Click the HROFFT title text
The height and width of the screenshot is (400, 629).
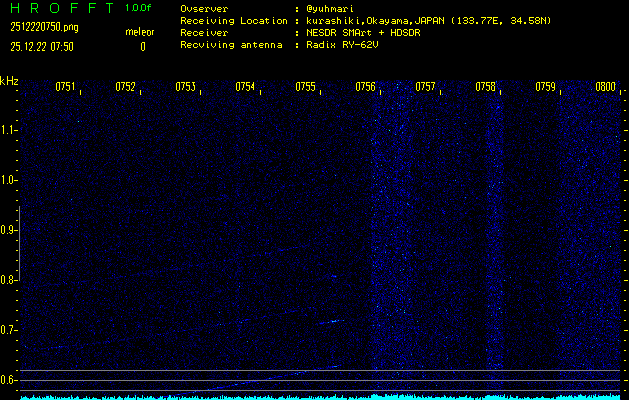point(62,8)
